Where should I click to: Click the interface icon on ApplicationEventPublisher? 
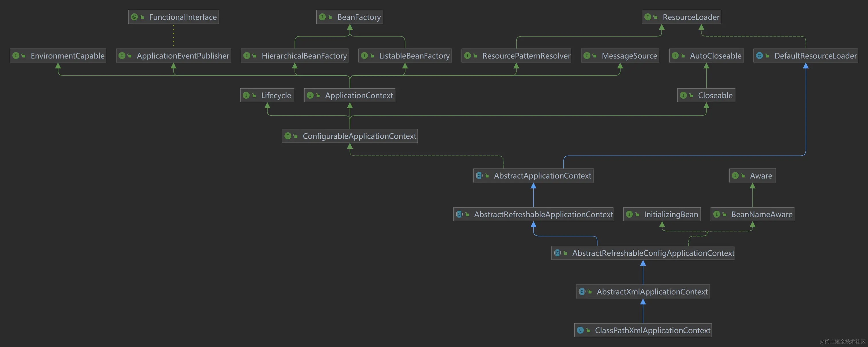pyautogui.click(x=122, y=56)
